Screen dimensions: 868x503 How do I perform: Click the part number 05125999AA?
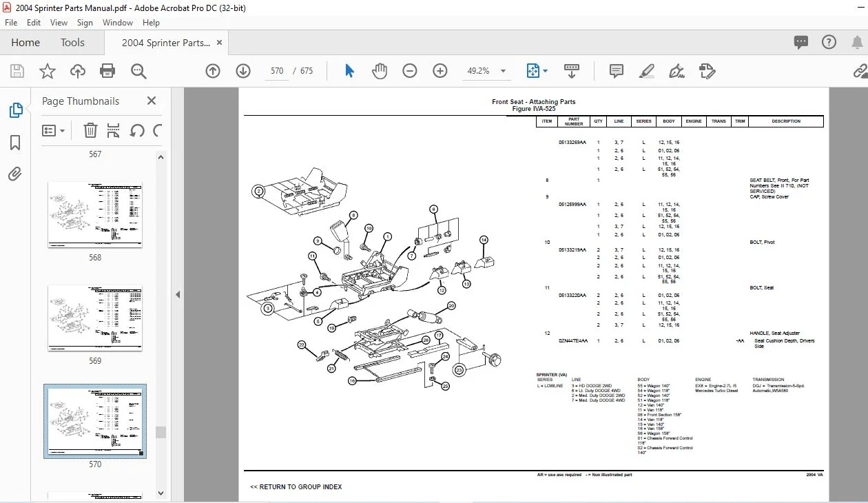coord(572,205)
